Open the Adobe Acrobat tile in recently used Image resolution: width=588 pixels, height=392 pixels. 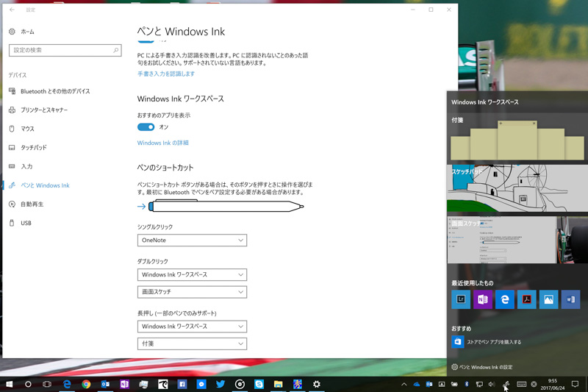(x=526, y=299)
